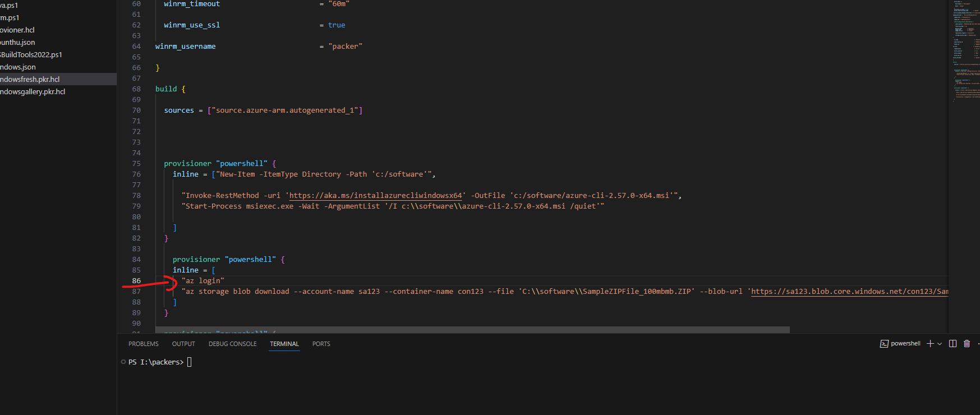This screenshot has height=415, width=980.
Task: Click the inline key on line 76
Action: pos(186,174)
